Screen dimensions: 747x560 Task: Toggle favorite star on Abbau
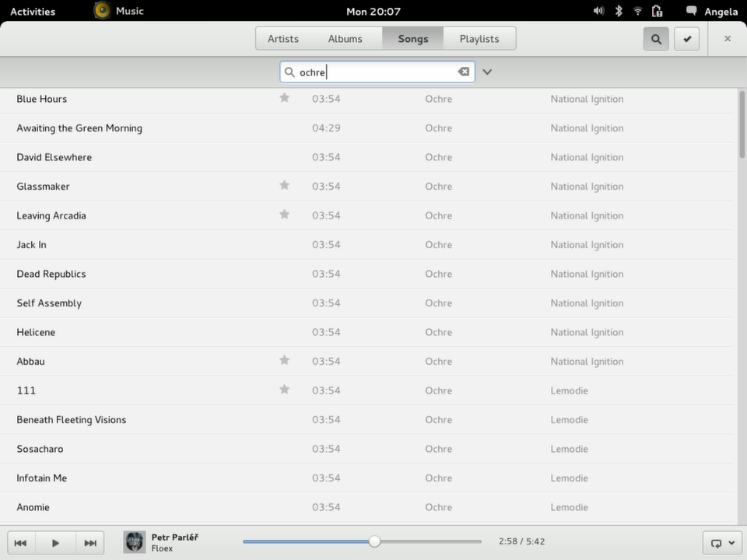click(285, 360)
